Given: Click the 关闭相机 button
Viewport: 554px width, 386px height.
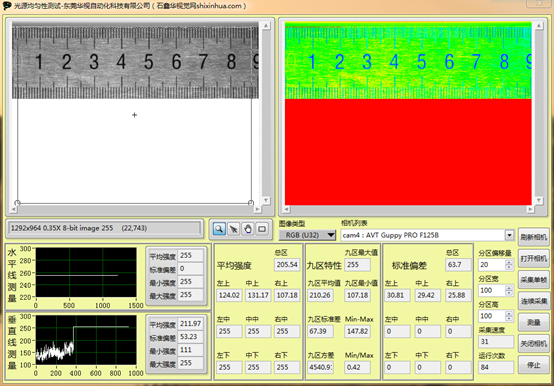Looking at the screenshot, I should pyautogui.click(x=534, y=343).
